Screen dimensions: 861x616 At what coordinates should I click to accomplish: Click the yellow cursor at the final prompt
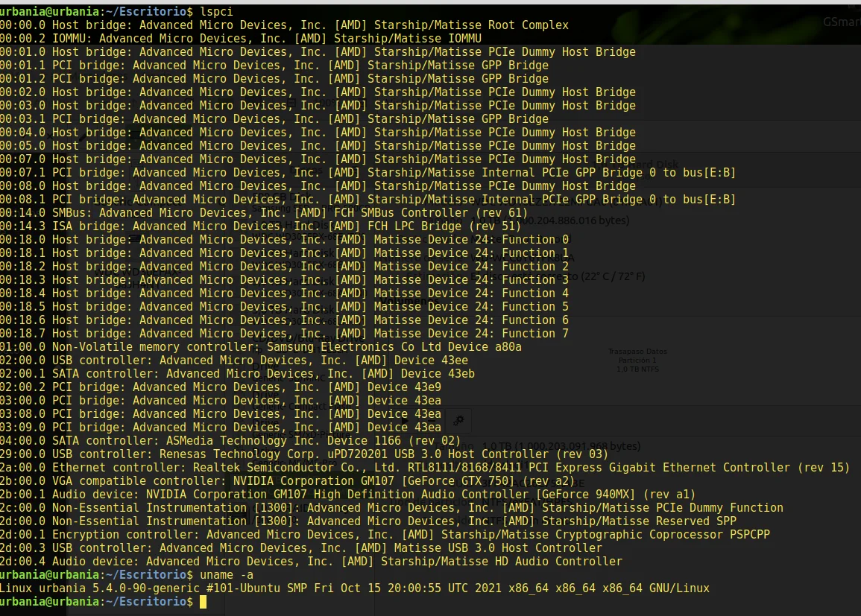point(204,603)
